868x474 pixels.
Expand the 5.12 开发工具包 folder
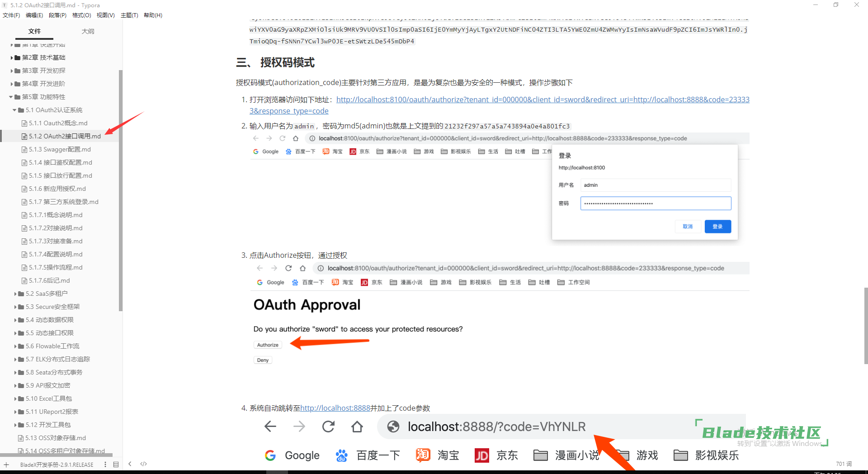click(15, 425)
